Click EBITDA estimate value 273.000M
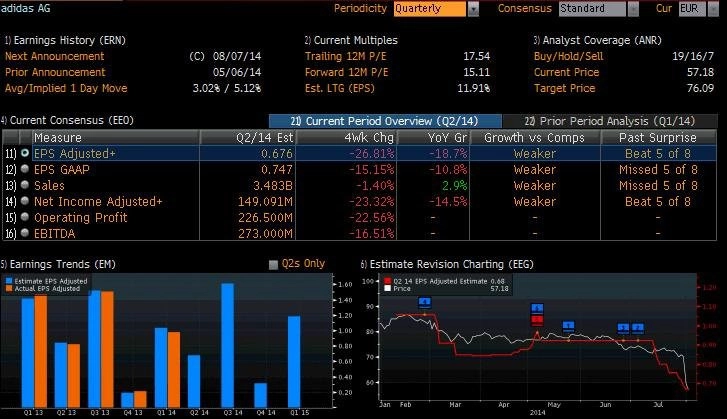 click(x=266, y=234)
